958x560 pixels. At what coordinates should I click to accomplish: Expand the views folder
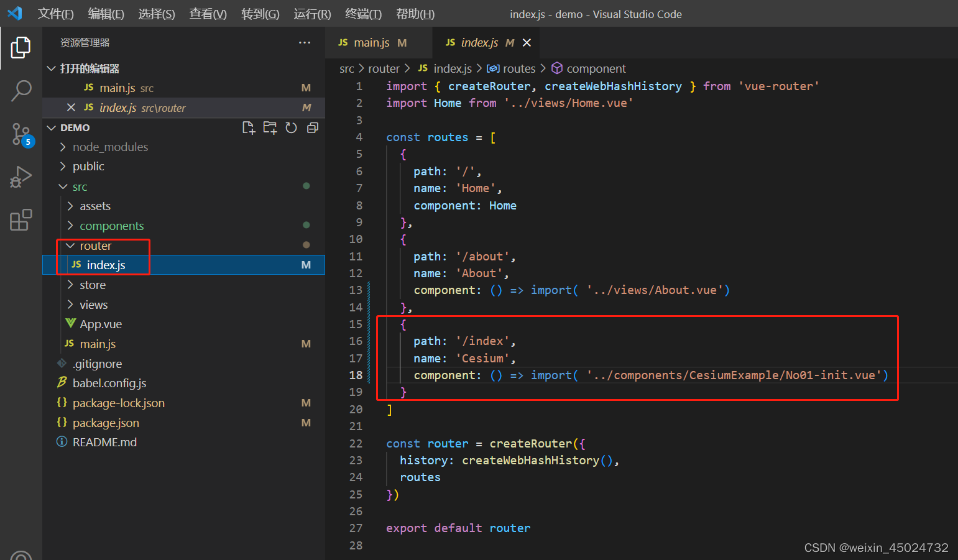70,305
